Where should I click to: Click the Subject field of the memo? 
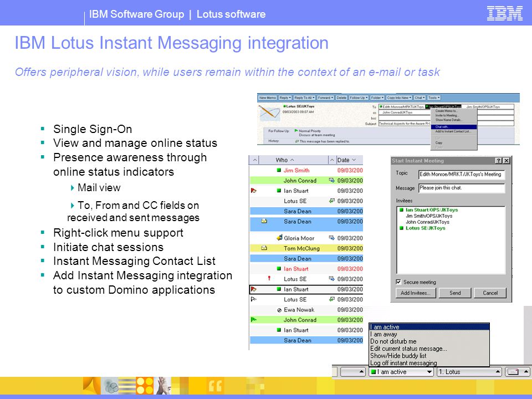pyautogui.click(x=446, y=124)
